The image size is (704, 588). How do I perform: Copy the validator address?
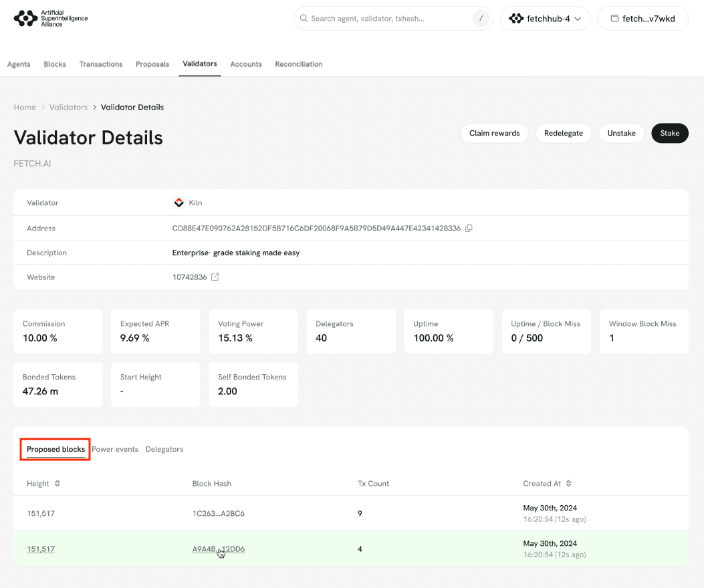click(x=469, y=229)
